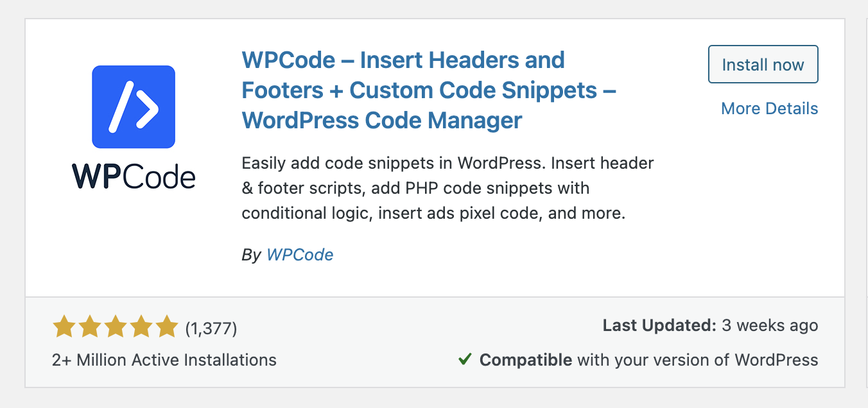Click the green compatibility checkmark icon

tap(465, 359)
